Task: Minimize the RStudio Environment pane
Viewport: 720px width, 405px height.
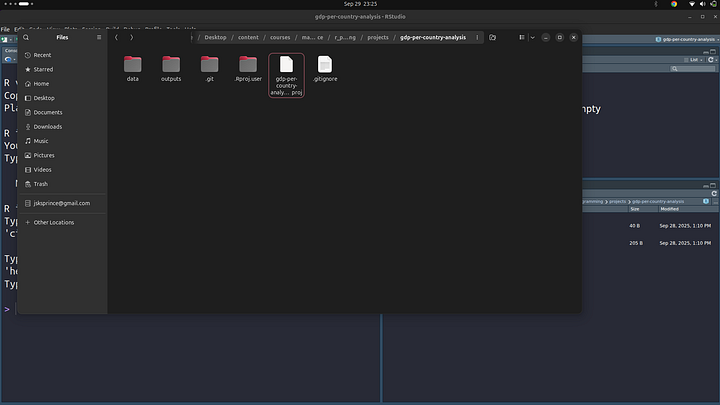Action: tap(706, 52)
